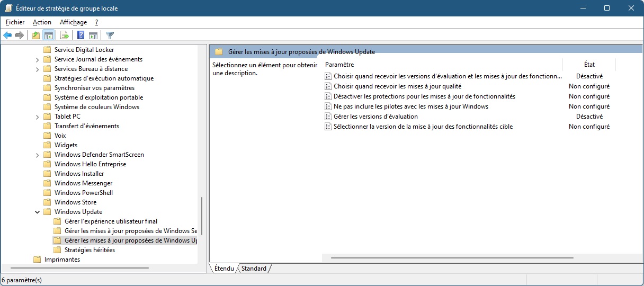Click the policy icon beside 'Choisir quand recevoir les mises à jour qualité'
Screen dimensions: 644x286
(x=328, y=86)
